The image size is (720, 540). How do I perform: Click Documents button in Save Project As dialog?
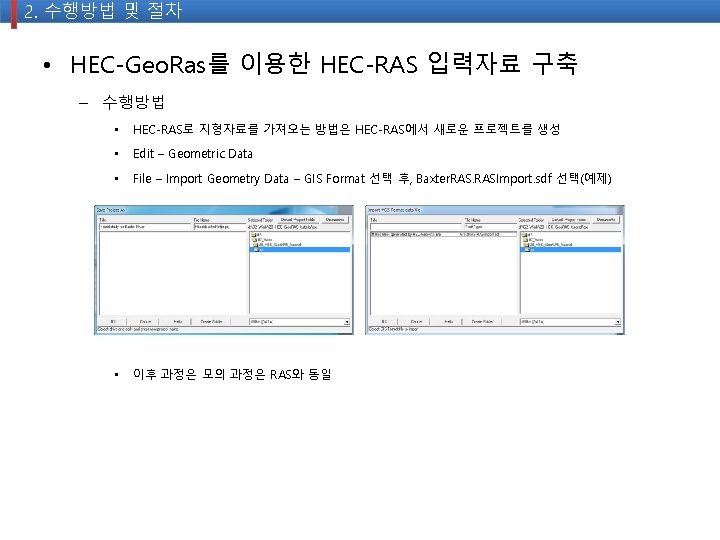(x=335, y=219)
